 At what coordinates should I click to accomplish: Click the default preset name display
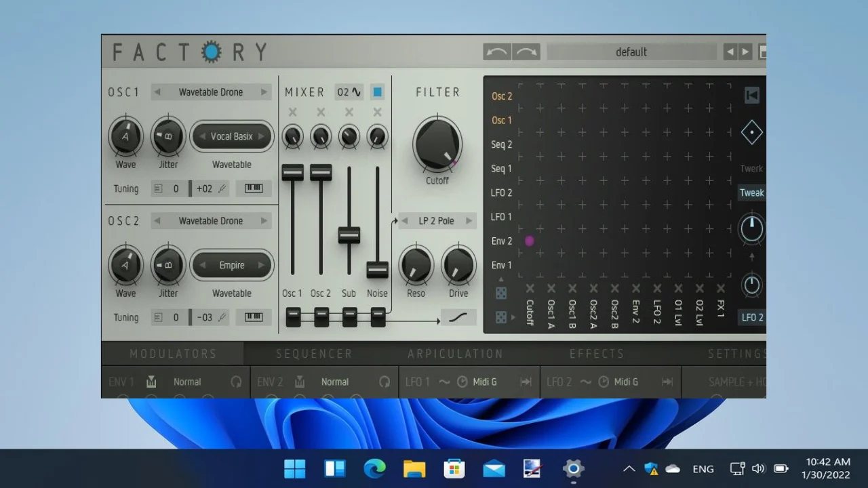(x=631, y=52)
